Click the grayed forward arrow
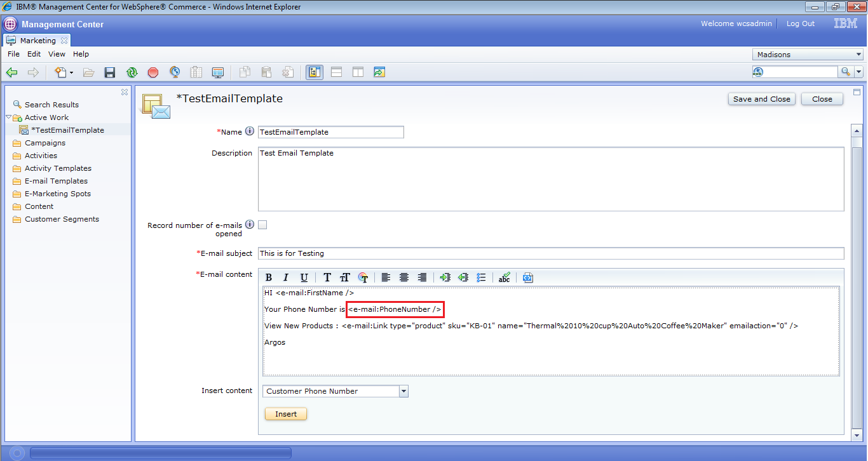Viewport: 868px width, 461px height. 33,72
